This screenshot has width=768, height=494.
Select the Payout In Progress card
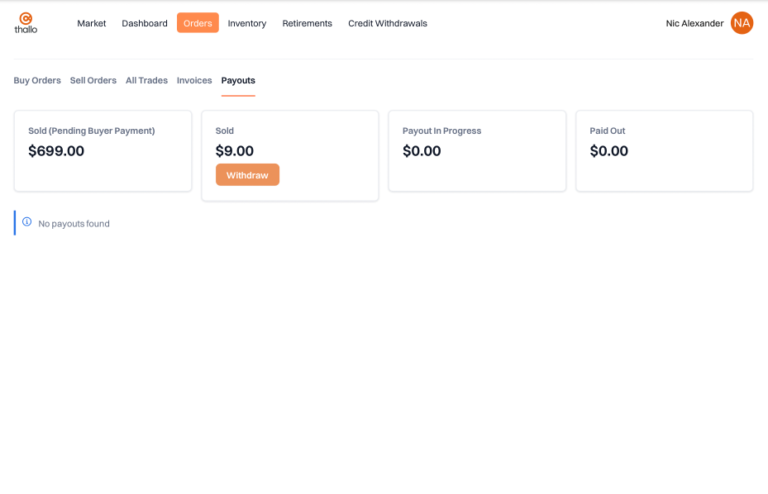coord(477,151)
